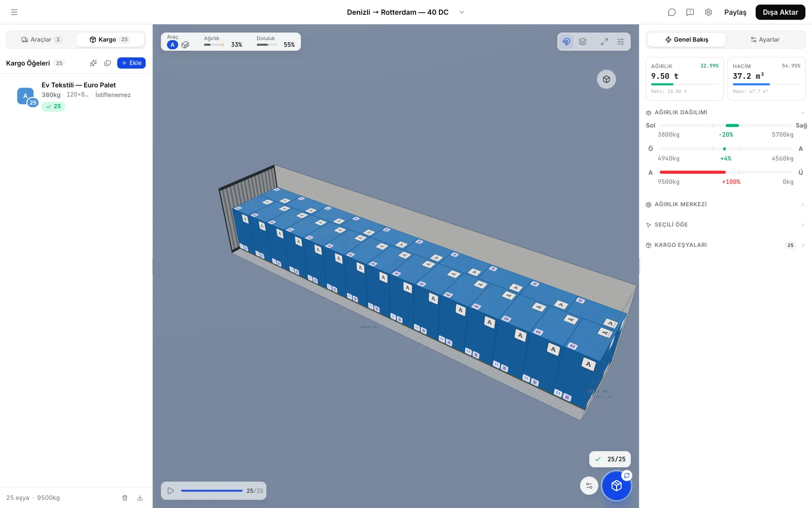Enter fullscreen with the expand arrows icon
This screenshot has width=812, height=508.
[x=604, y=42]
